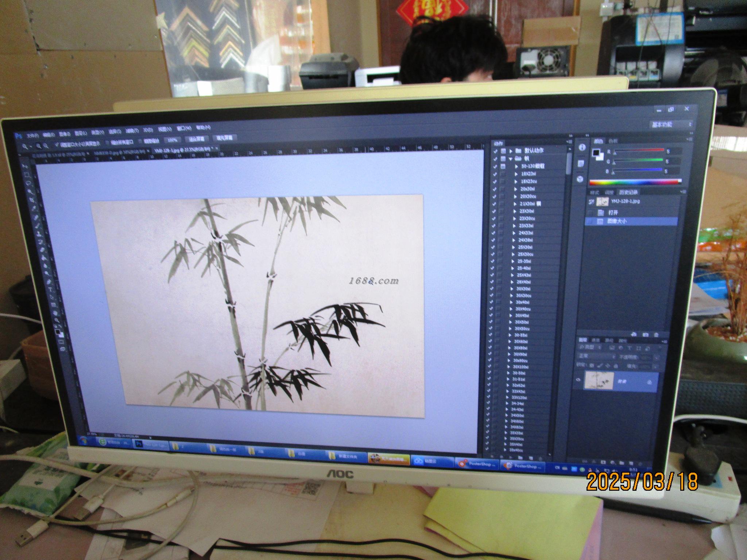Toggle 'scrubby zoom' checkbox
The width and height of the screenshot is (747, 560).
(141, 141)
